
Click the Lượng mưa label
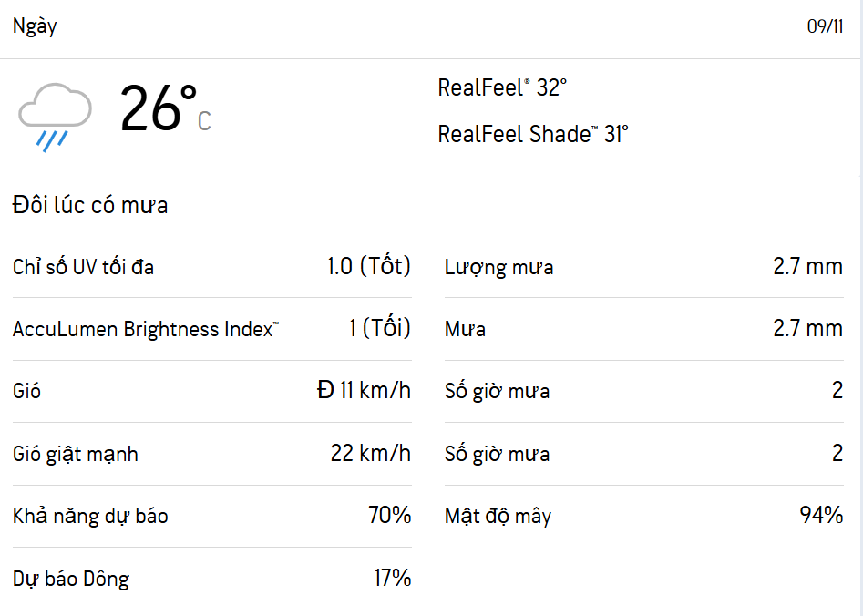point(498,267)
